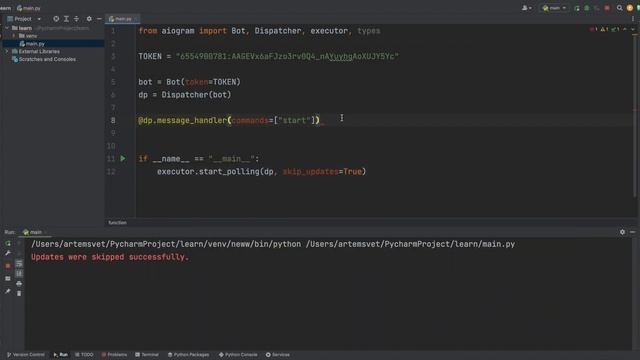Open the Run tool window button
Screen dimensions: 640x360
[x=60, y=355]
